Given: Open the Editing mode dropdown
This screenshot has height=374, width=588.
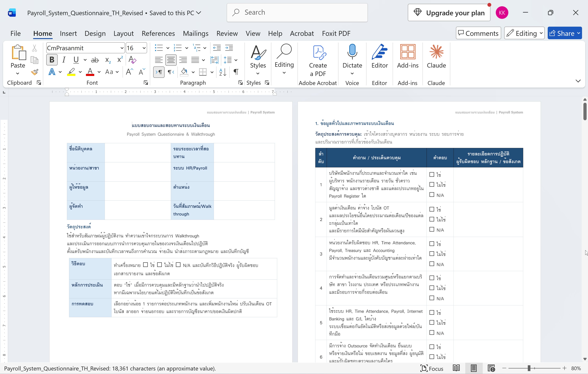Looking at the screenshot, I should [x=524, y=33].
